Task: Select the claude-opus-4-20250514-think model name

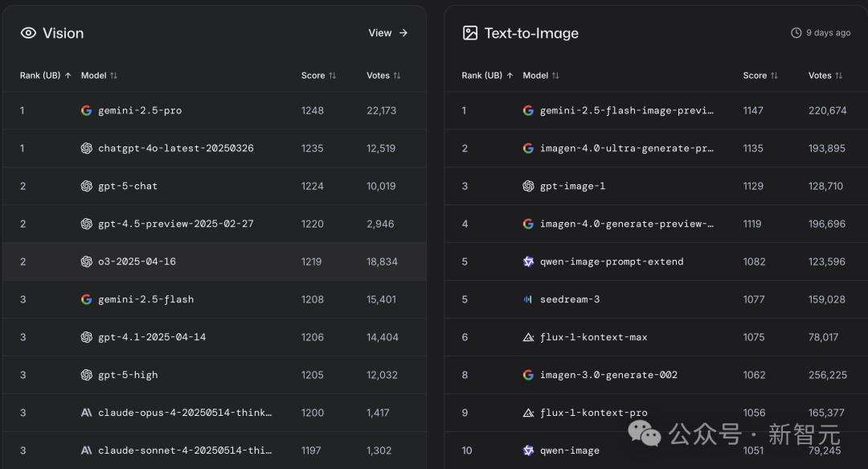Action: pyautogui.click(x=185, y=413)
